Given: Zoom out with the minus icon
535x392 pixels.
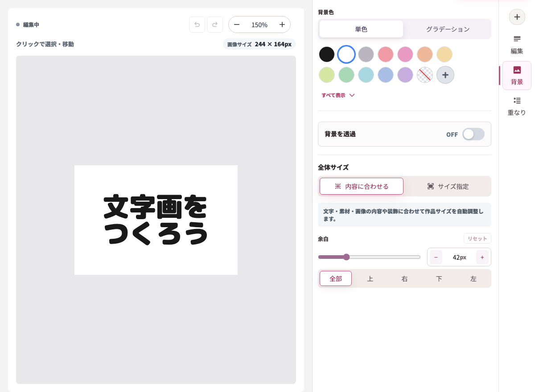Looking at the screenshot, I should pos(237,24).
